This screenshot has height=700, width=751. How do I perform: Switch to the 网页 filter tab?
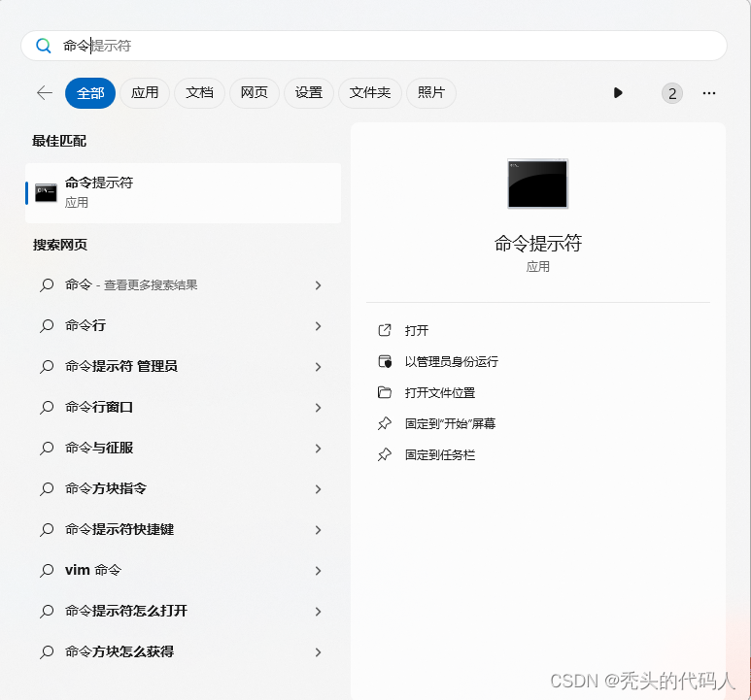(254, 93)
